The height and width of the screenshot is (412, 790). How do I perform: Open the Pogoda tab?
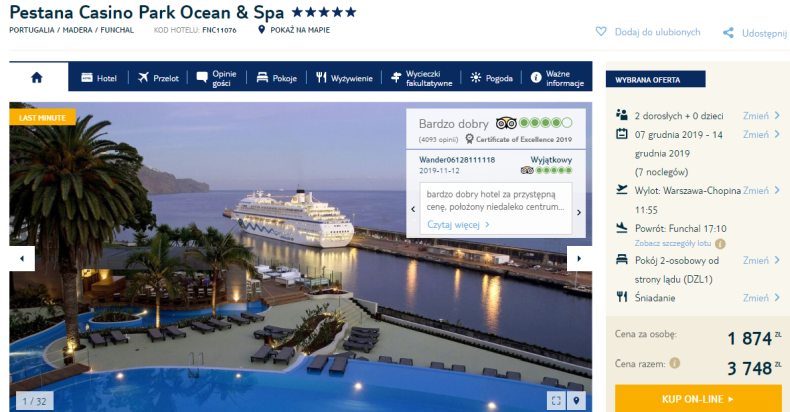(491, 78)
